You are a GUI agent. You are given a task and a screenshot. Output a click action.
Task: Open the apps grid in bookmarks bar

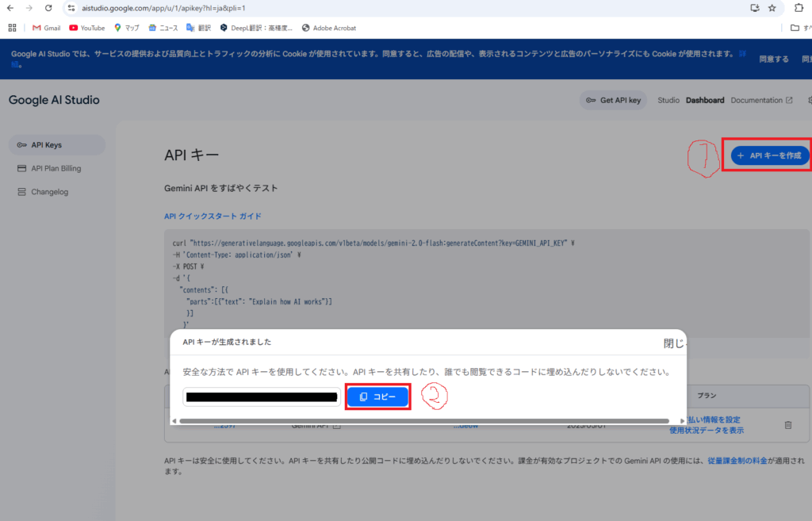pos(12,28)
